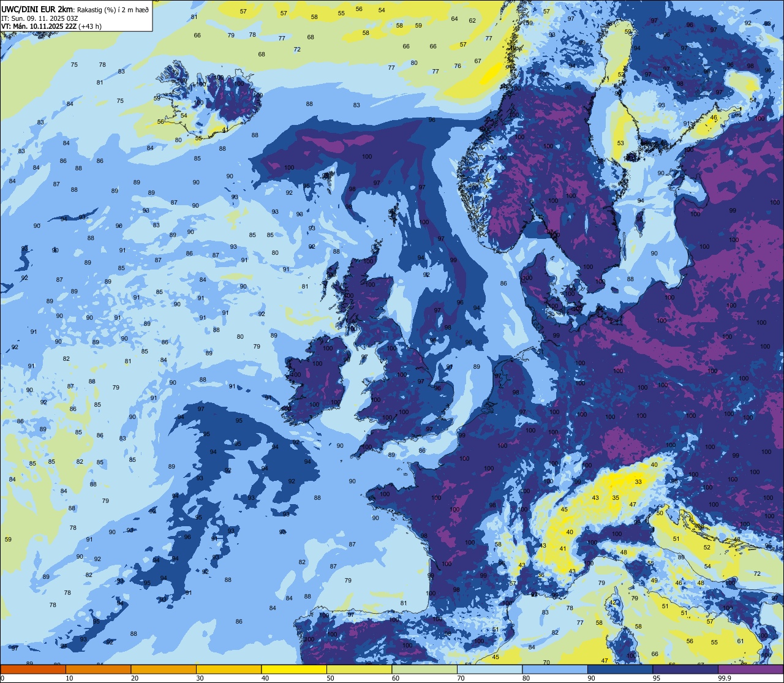Screen dimensions: 784x683
Task: Click the purple 99.9+ legend swatch
Action: click(750, 669)
